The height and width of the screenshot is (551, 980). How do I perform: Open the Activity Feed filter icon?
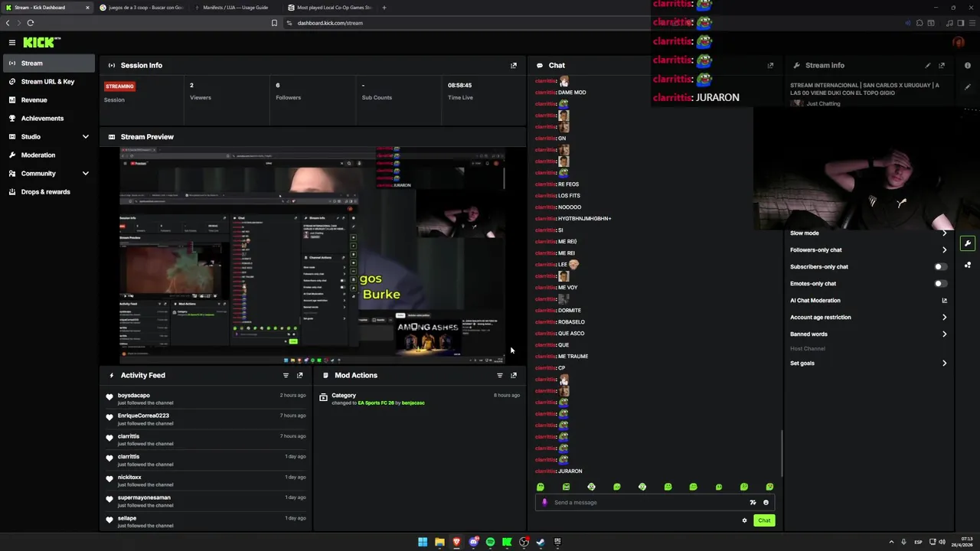pos(286,375)
